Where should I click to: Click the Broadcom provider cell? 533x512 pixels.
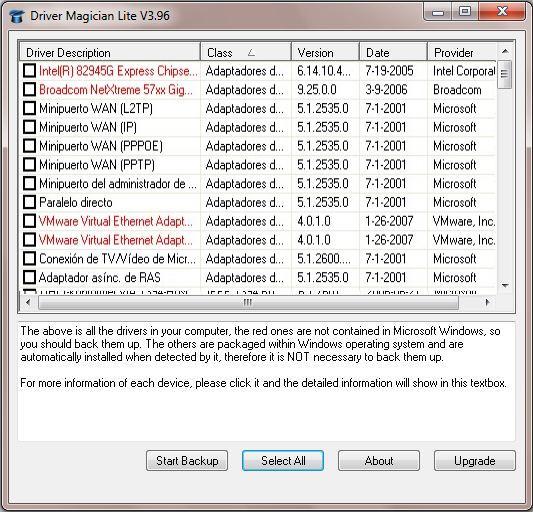457,89
